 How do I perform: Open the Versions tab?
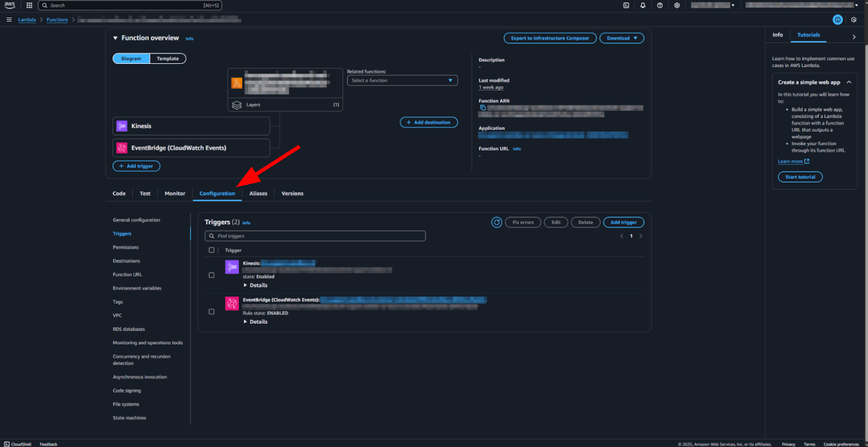point(292,194)
